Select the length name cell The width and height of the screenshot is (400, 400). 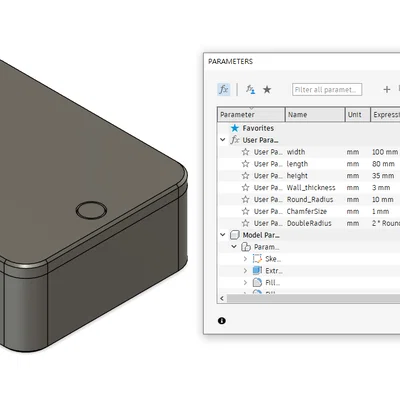click(x=297, y=164)
